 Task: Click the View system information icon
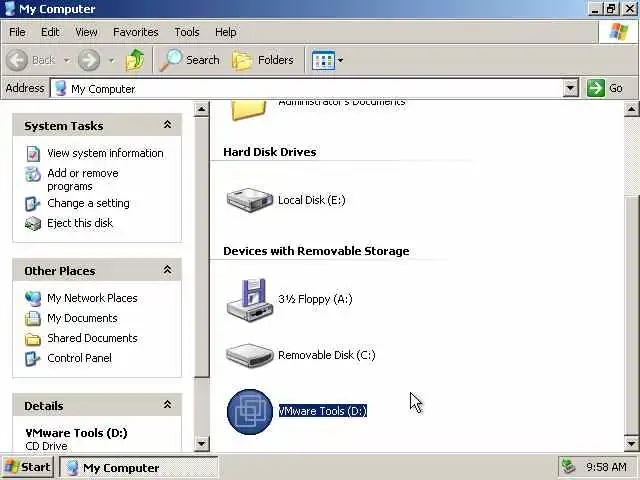[x=33, y=153]
